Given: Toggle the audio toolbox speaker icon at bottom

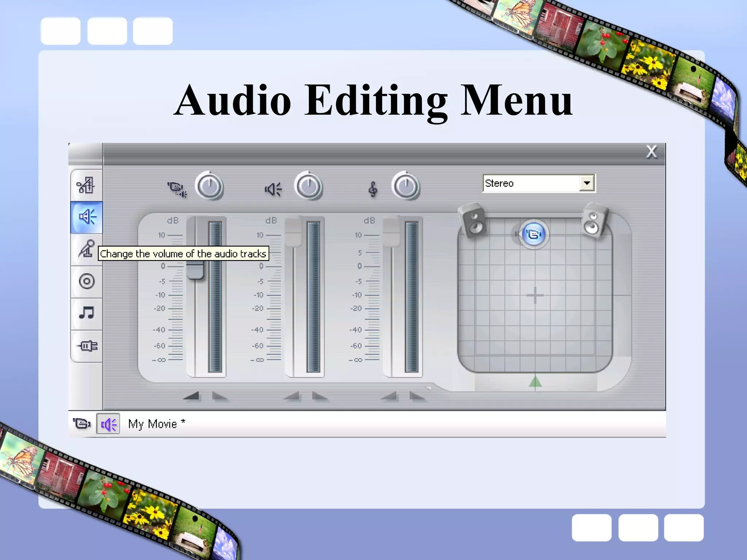Looking at the screenshot, I should (108, 424).
